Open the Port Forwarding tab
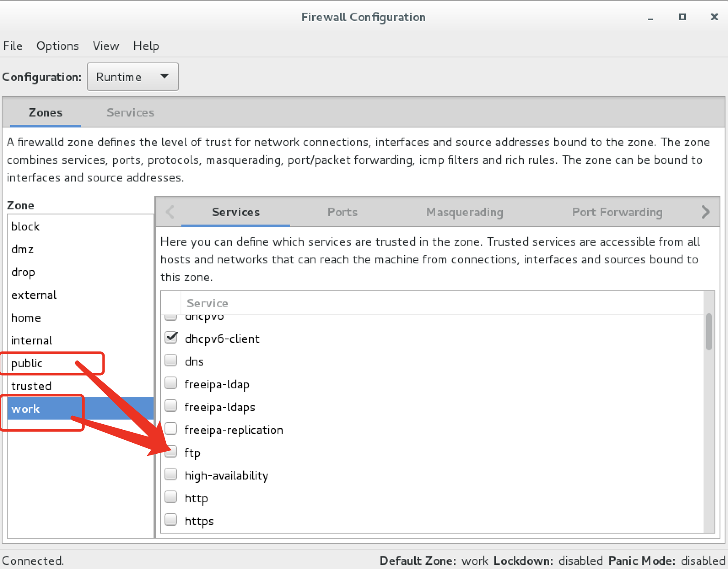 point(617,212)
